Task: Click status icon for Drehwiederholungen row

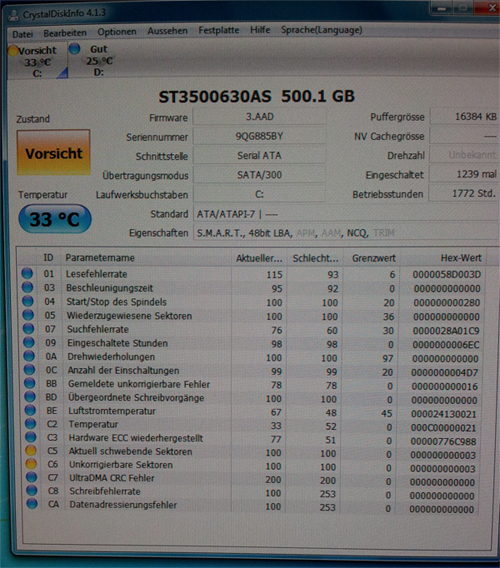Action: 29,356
